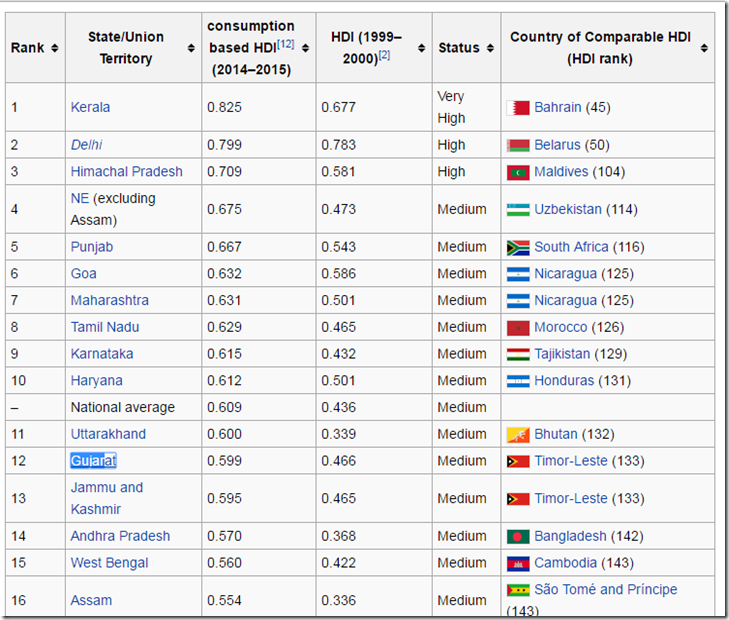Open the Uzbekistan country link
The height and width of the screenshot is (620, 729).
[x=568, y=210]
